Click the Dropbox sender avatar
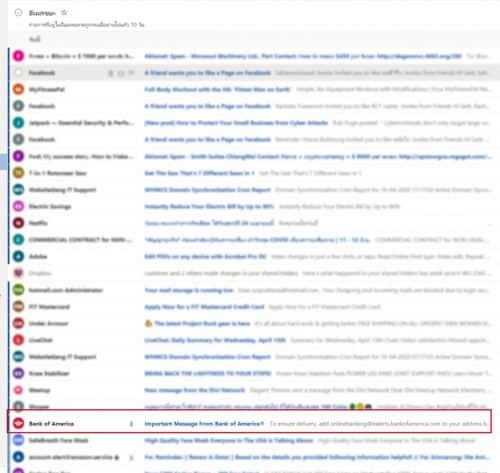This screenshot has width=500, height=473. pos(19,273)
